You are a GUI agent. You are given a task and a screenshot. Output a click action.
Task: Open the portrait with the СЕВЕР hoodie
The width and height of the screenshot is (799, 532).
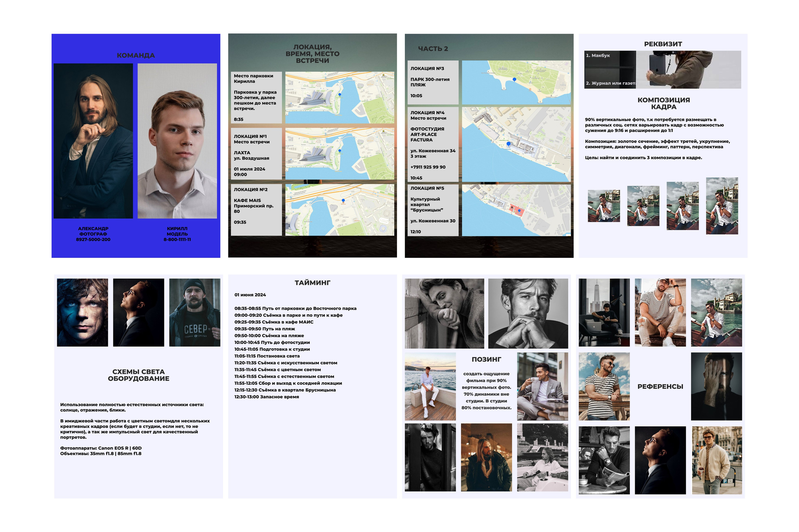pos(194,312)
